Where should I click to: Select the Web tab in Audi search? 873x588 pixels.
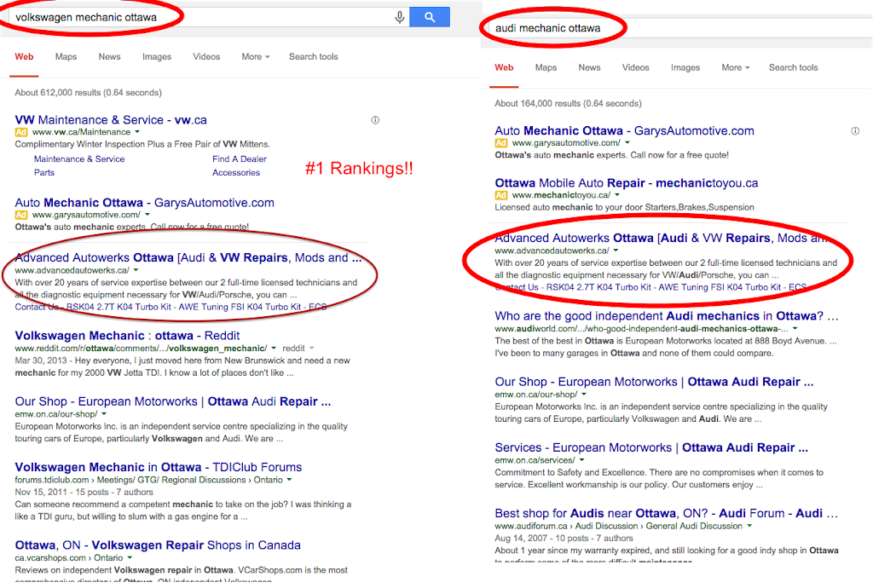(504, 67)
